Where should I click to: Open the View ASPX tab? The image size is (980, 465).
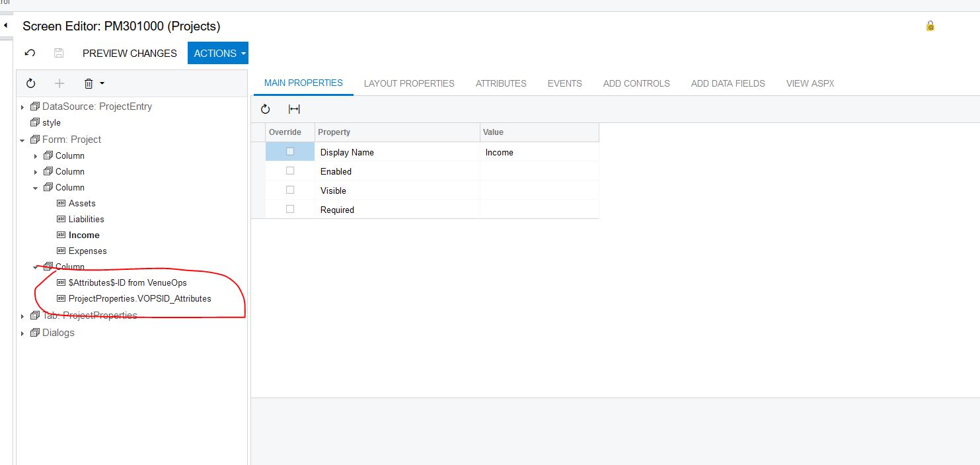tap(810, 83)
